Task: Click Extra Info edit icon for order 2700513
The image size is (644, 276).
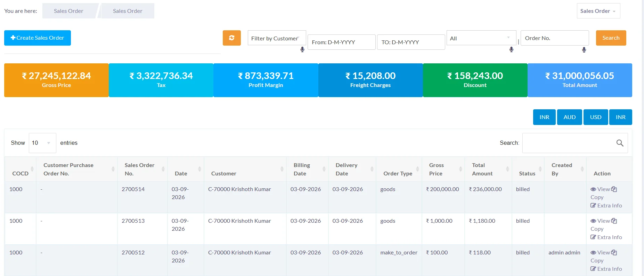Action: pyautogui.click(x=593, y=237)
